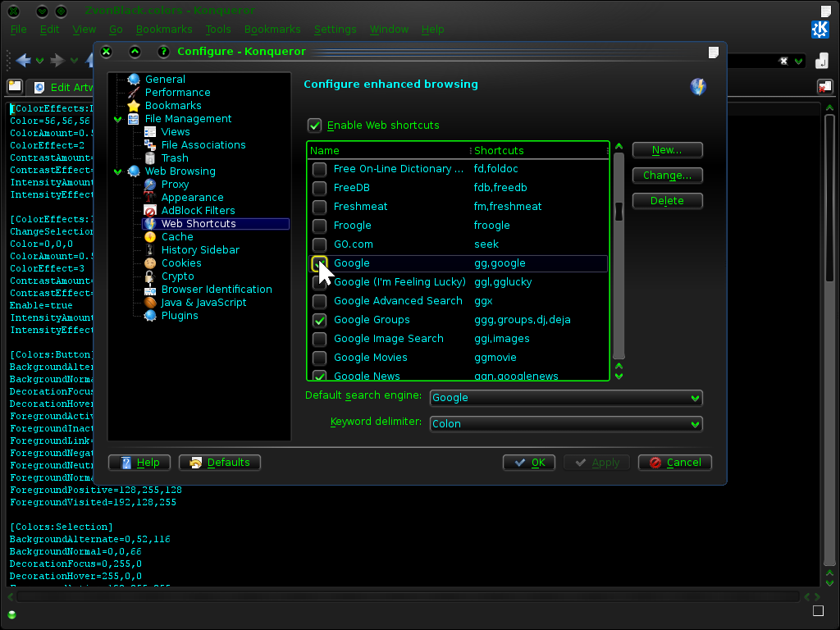Image resolution: width=840 pixels, height=630 pixels.
Task: Open the Go menu
Action: [x=116, y=30]
